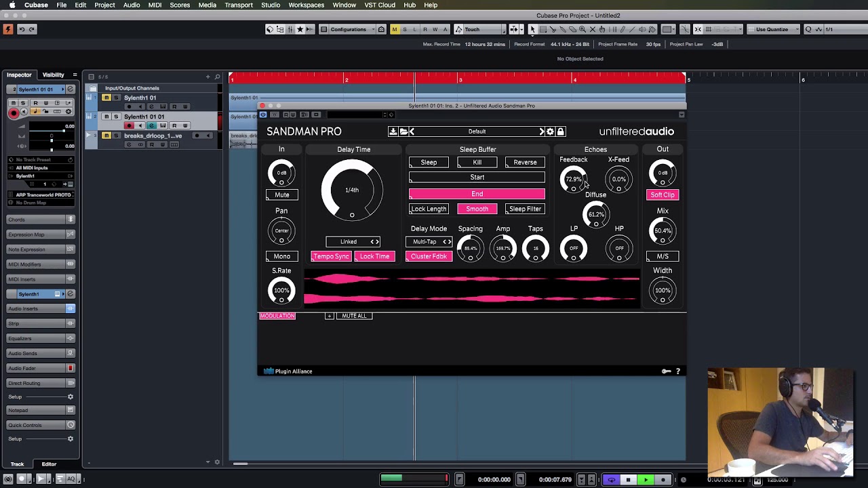The height and width of the screenshot is (488, 868).
Task: Edit channel settings for Sylenth1 01 01 track
Action: pos(152,125)
